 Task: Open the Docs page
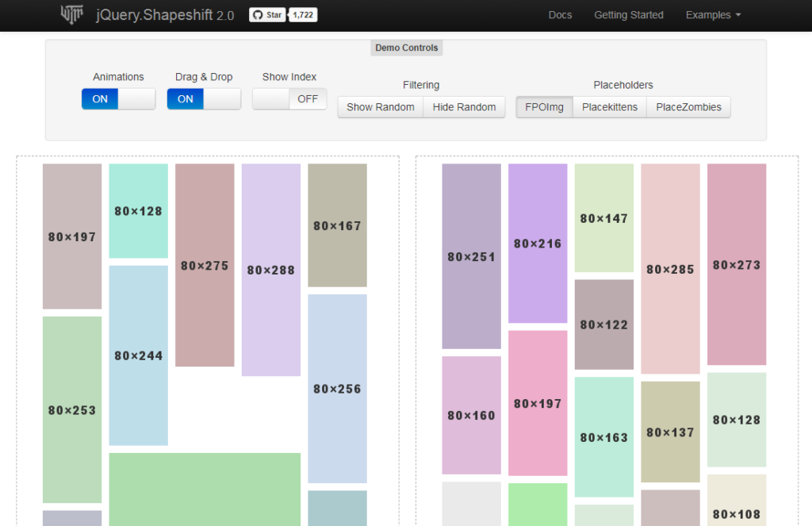click(x=560, y=15)
